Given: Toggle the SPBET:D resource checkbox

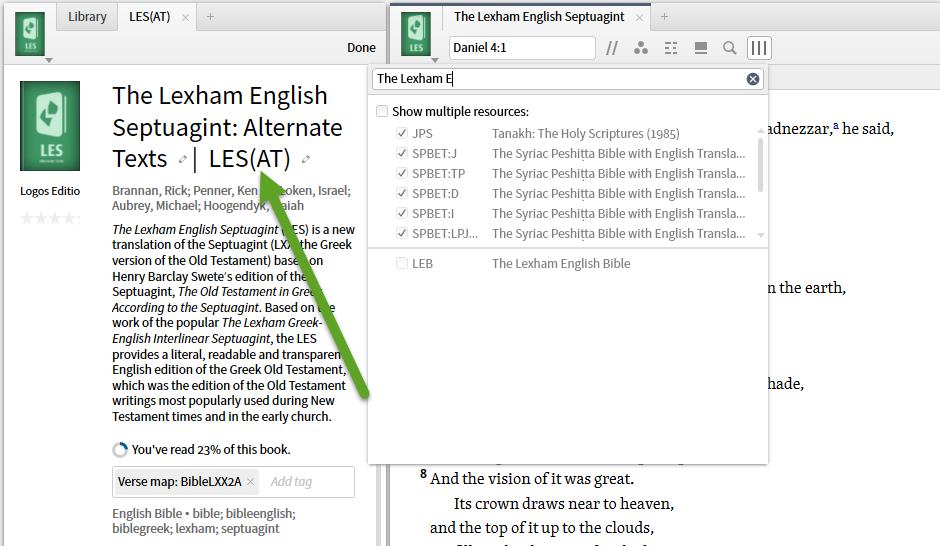Looking at the screenshot, I should coord(402,193).
